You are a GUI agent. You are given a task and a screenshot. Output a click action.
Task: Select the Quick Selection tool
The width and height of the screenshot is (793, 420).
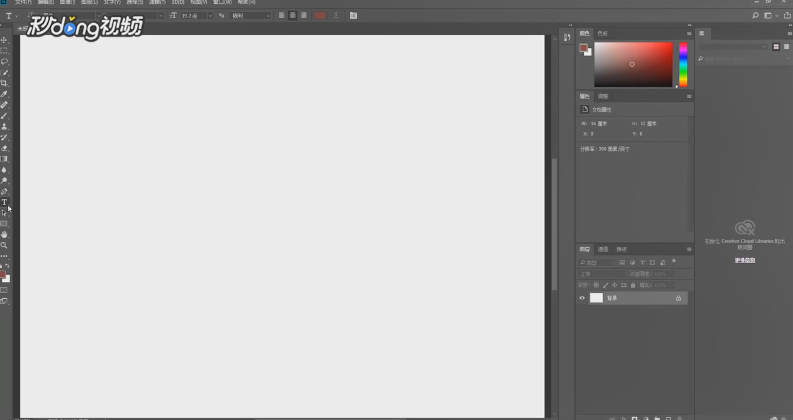4,72
